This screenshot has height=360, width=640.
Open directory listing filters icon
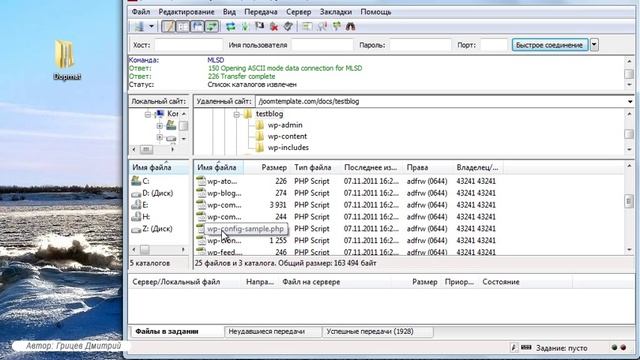(307, 27)
